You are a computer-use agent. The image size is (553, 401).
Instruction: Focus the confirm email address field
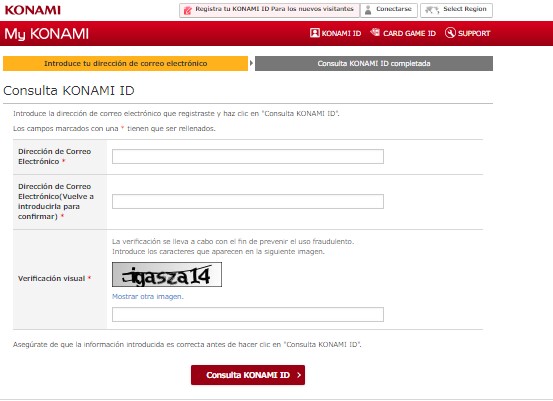248,201
